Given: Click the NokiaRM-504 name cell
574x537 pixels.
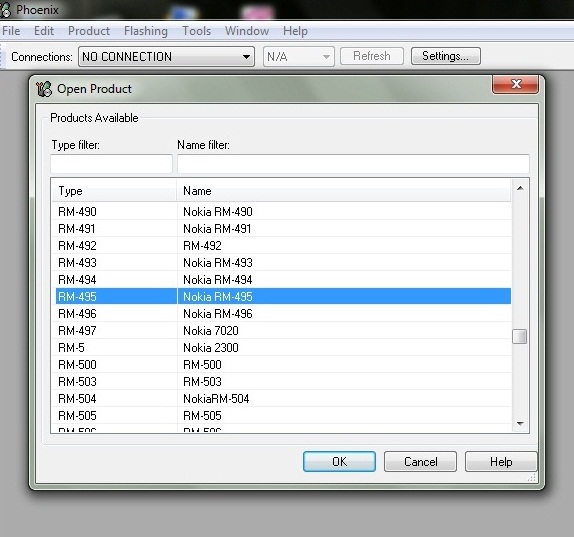Looking at the screenshot, I should 216,399.
